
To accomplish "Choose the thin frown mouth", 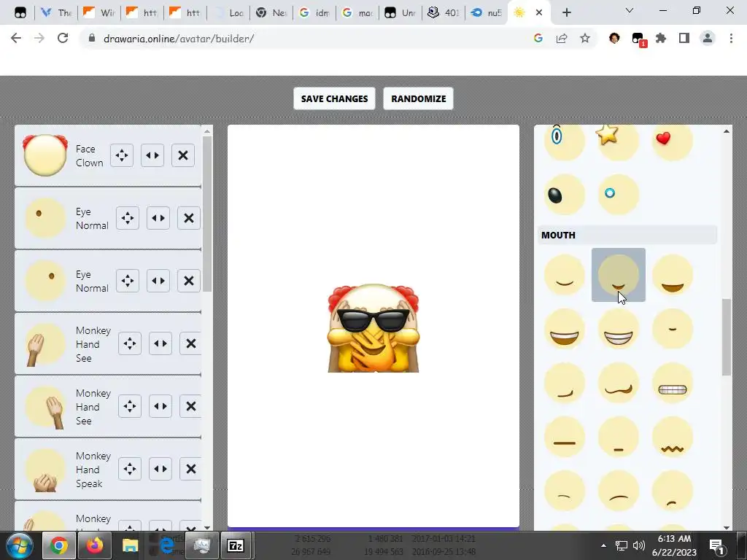I will (x=565, y=491).
